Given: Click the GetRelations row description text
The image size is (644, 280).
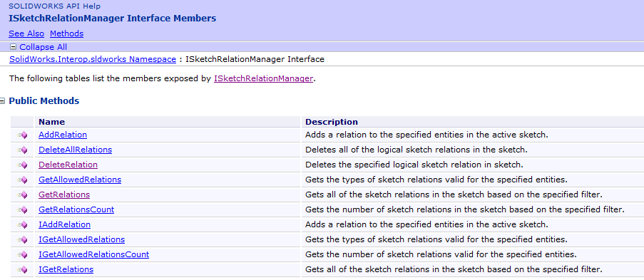Looking at the screenshot, I should click(x=454, y=195).
